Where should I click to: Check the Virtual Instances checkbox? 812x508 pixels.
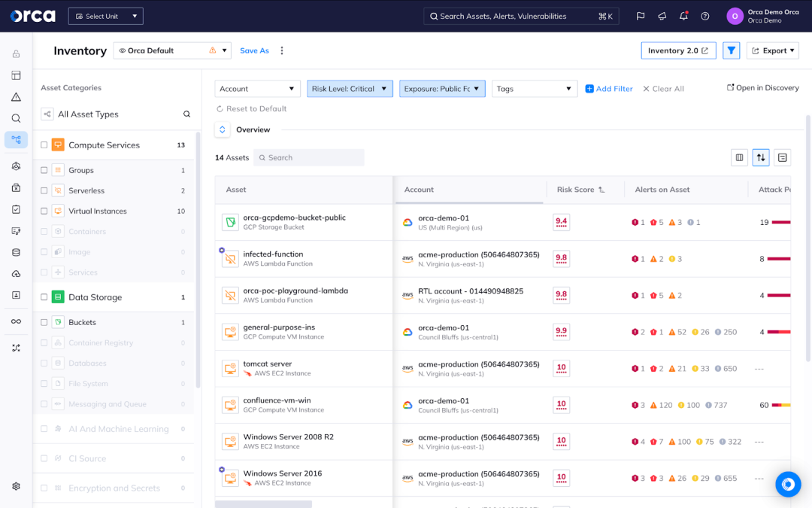44,211
